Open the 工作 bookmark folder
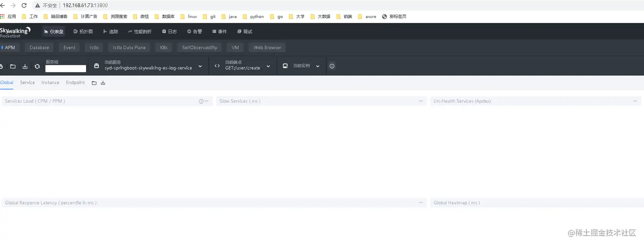 [x=30, y=17]
